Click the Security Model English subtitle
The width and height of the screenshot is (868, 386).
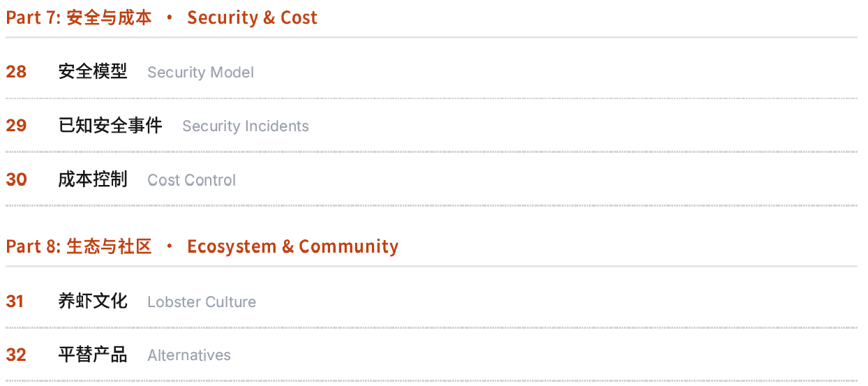pos(200,73)
